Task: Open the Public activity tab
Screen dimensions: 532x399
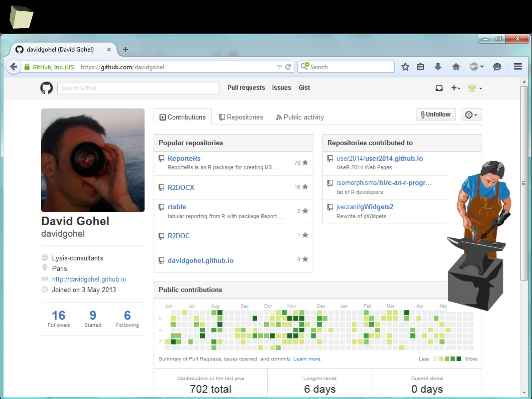Action: [x=300, y=117]
